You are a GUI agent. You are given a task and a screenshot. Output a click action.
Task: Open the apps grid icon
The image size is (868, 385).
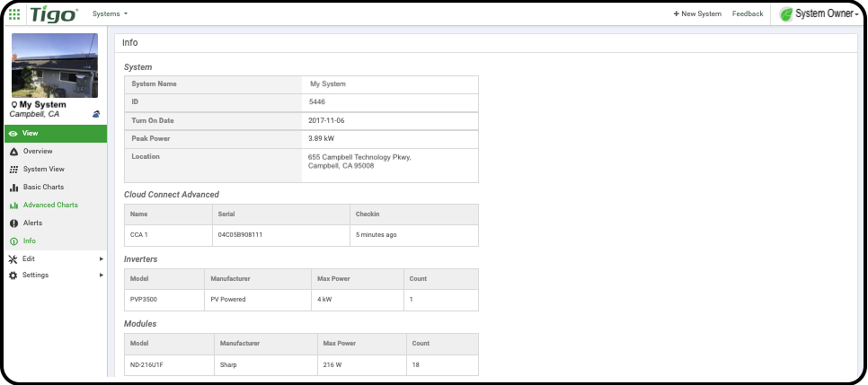tap(14, 13)
